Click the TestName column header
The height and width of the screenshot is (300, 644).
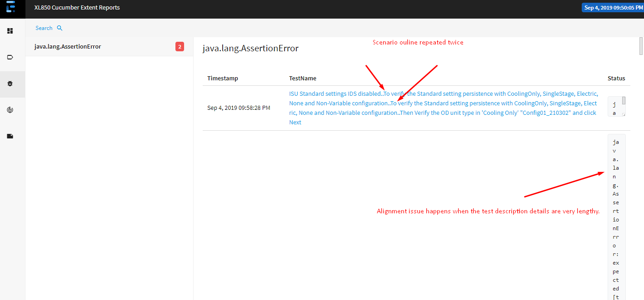pyautogui.click(x=303, y=79)
